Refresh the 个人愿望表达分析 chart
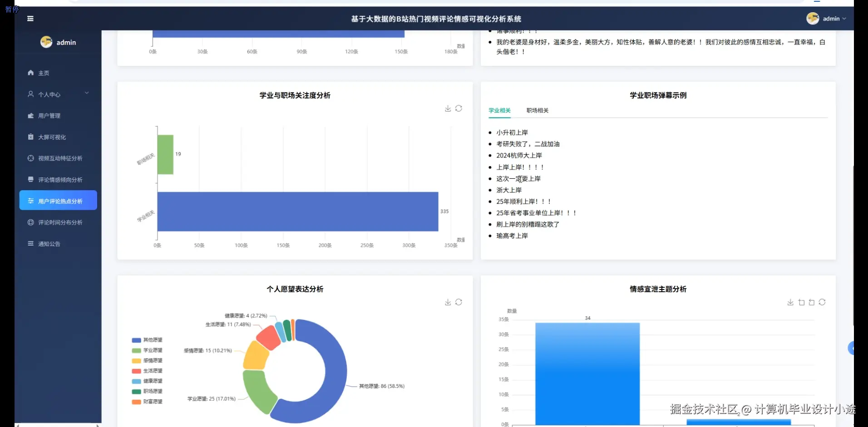The height and width of the screenshot is (427, 868). 459,302
